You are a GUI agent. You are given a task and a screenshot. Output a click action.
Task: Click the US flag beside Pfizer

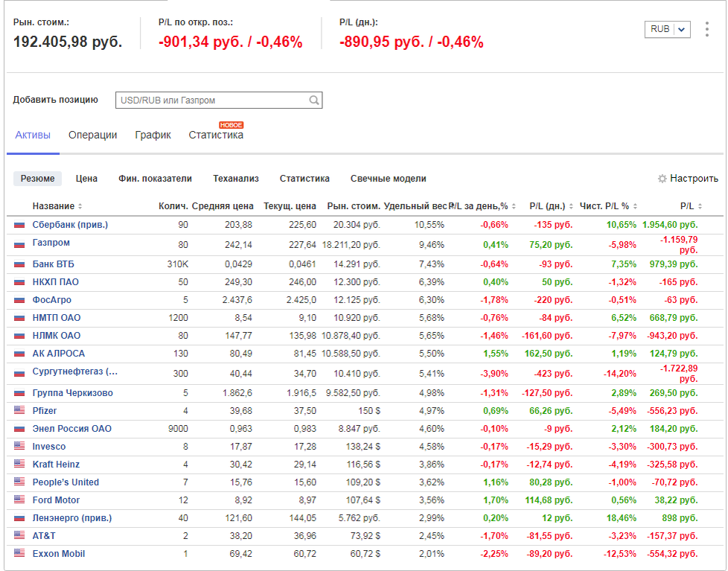click(19, 410)
